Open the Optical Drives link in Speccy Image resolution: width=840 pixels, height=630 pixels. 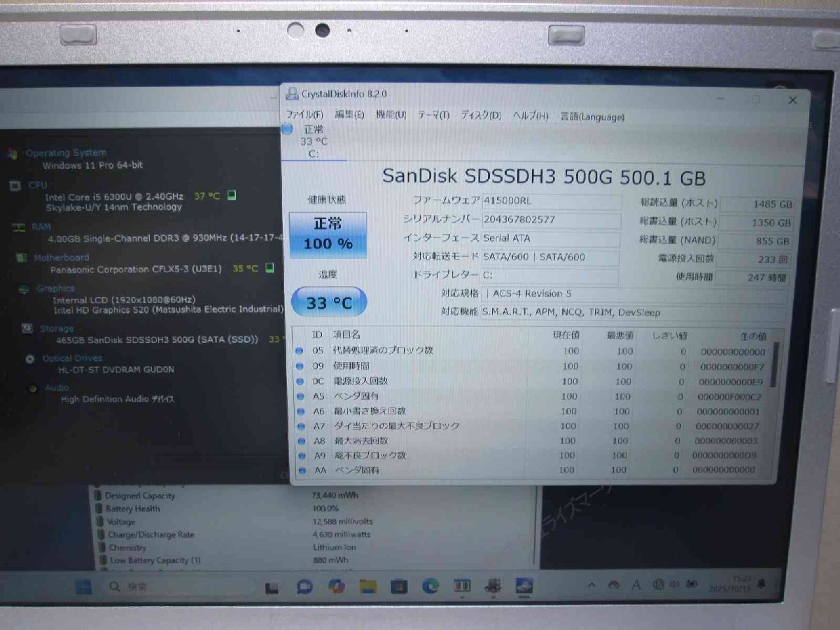[x=72, y=358]
